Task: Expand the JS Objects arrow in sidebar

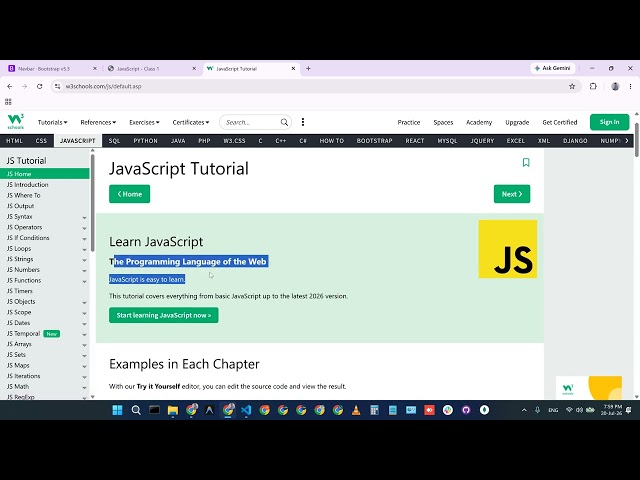Action: 84,302
